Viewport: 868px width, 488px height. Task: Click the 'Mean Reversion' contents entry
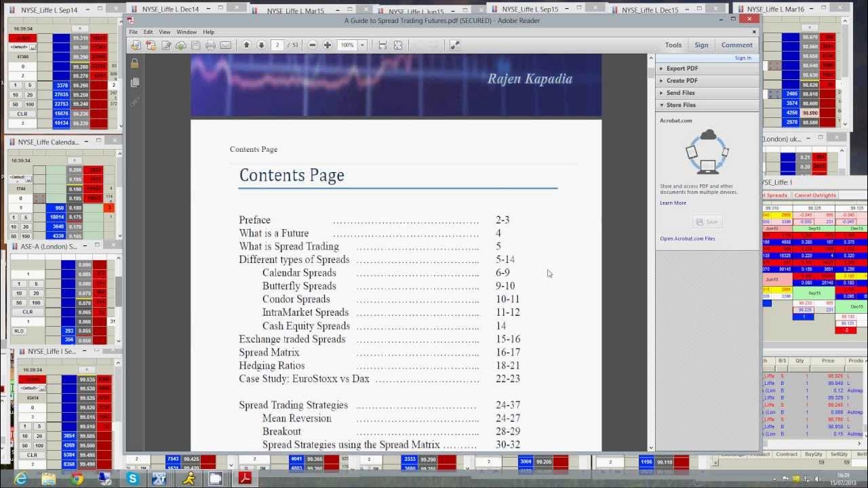[297, 418]
